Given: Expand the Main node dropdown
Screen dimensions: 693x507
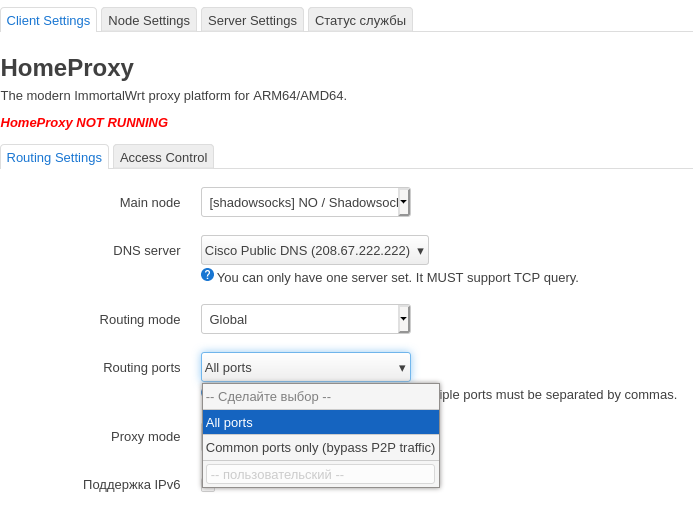Looking at the screenshot, I should [x=305, y=202].
